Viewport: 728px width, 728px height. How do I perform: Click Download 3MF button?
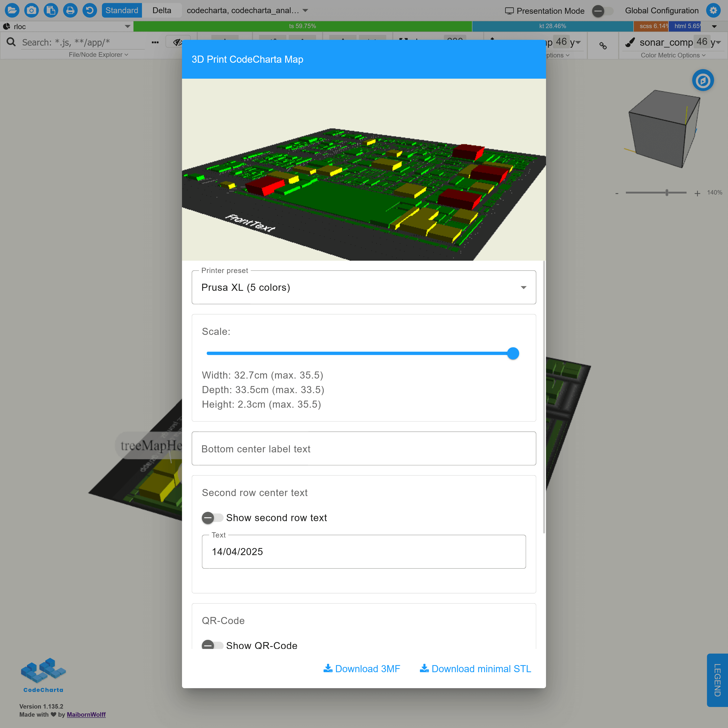point(362,669)
